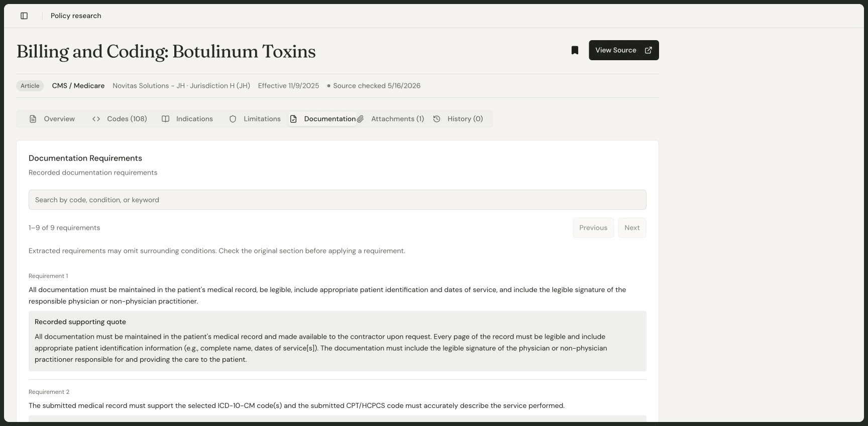
Task: Click the CMS / Medicare label
Action: pyautogui.click(x=78, y=86)
